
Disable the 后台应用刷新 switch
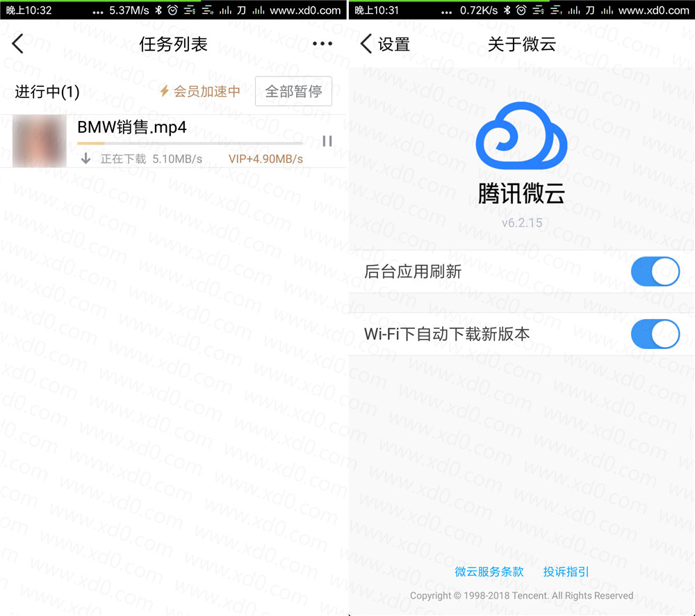coord(655,271)
